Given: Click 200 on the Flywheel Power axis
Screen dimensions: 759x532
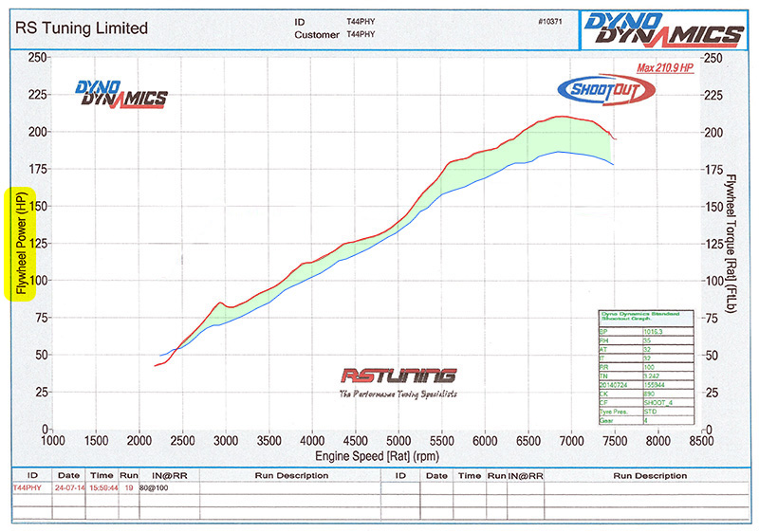Looking at the screenshot, I should (x=37, y=132).
